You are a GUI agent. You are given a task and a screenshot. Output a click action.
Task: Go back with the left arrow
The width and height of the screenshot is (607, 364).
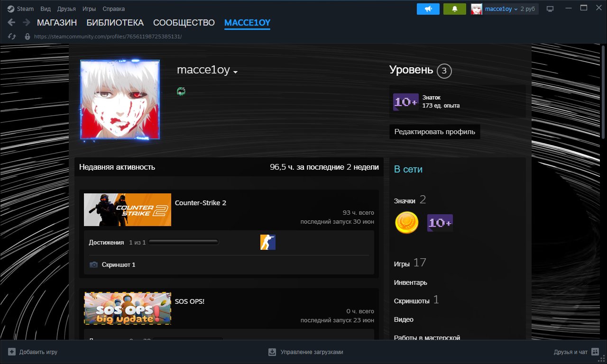(11, 22)
